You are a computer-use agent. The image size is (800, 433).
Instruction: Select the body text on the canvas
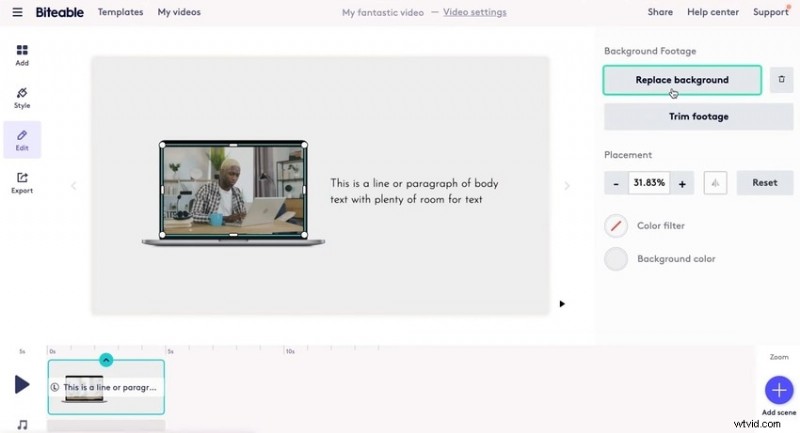coord(414,191)
